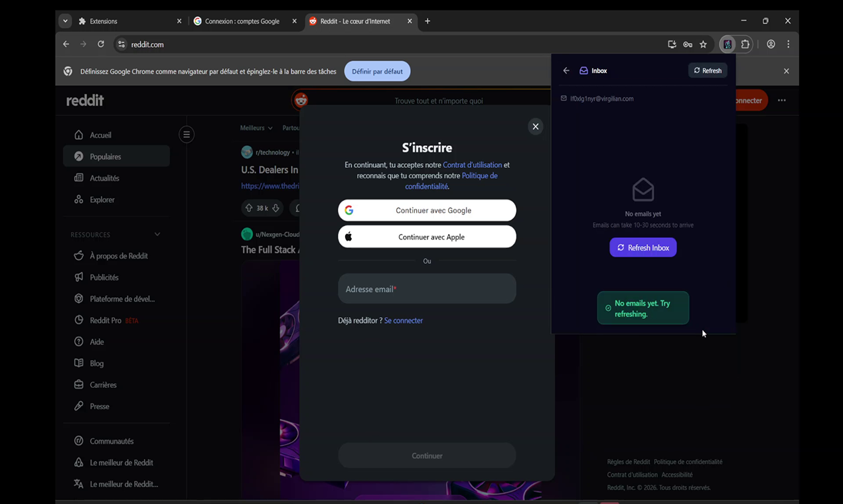This screenshot has width=843, height=504.
Task: Click the bookmark star in the address bar
Action: point(704,44)
